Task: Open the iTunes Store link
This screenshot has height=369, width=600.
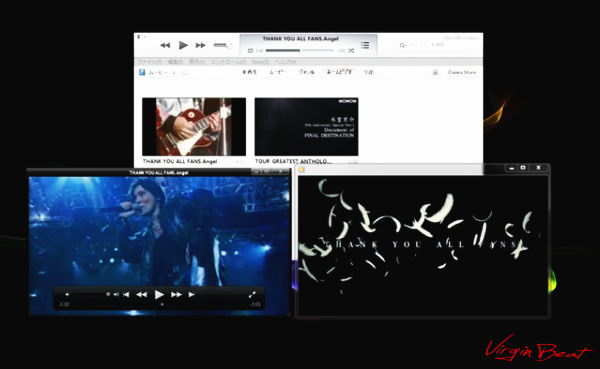Action: tap(461, 72)
